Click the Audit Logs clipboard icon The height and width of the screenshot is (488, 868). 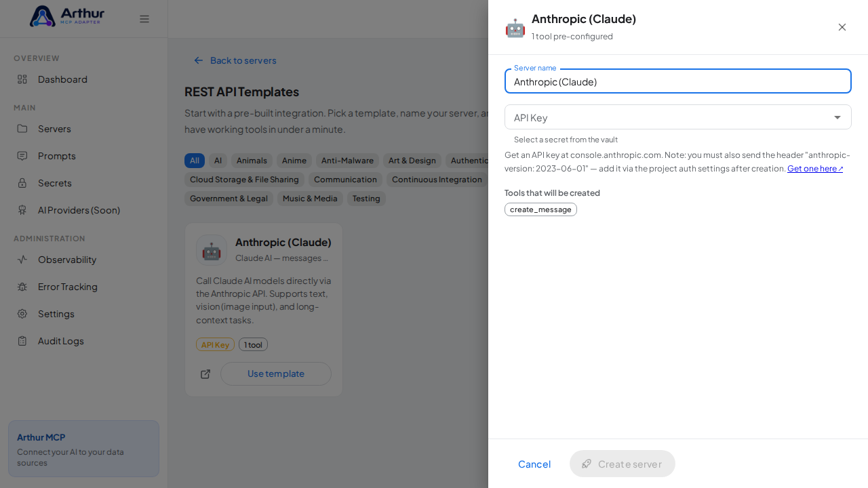coord(22,341)
